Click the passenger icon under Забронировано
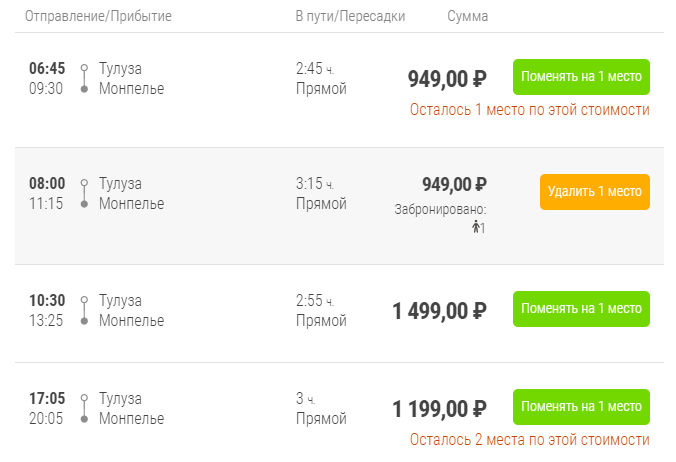The image size is (676, 462). coord(477,227)
